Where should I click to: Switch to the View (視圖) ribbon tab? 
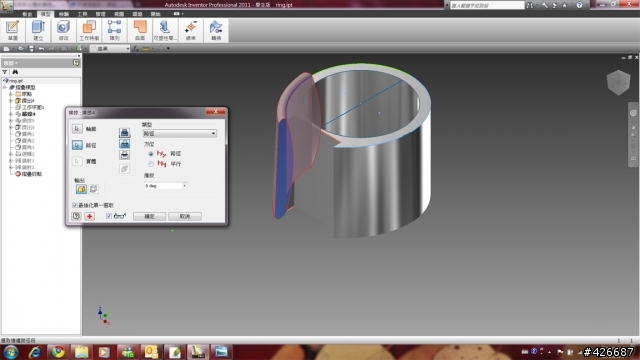tap(119, 14)
